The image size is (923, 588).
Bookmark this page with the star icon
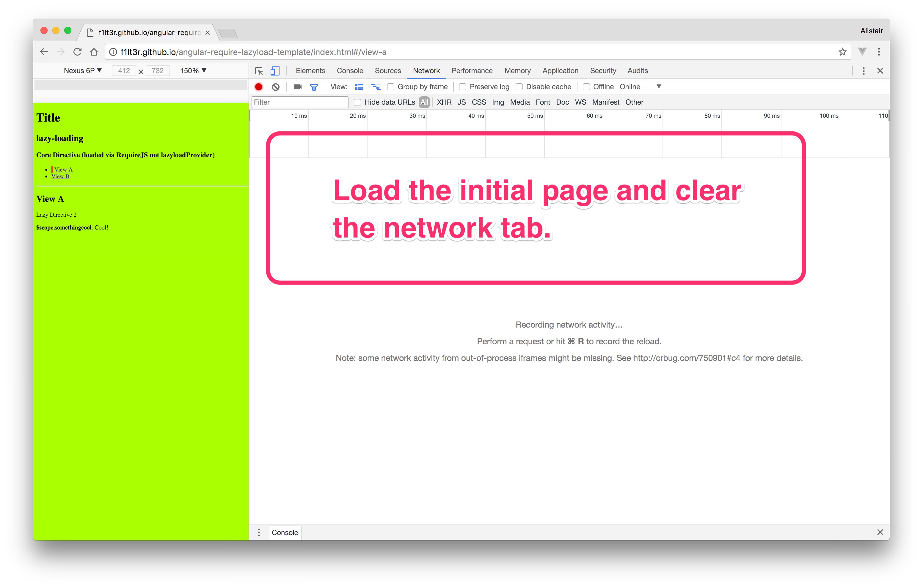pyautogui.click(x=842, y=52)
